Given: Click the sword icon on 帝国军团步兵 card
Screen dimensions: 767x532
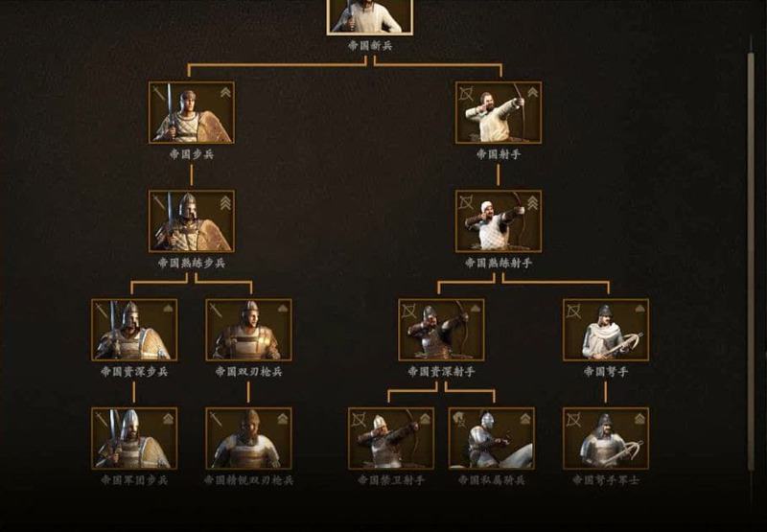Looking at the screenshot, I should pyautogui.click(x=102, y=419).
